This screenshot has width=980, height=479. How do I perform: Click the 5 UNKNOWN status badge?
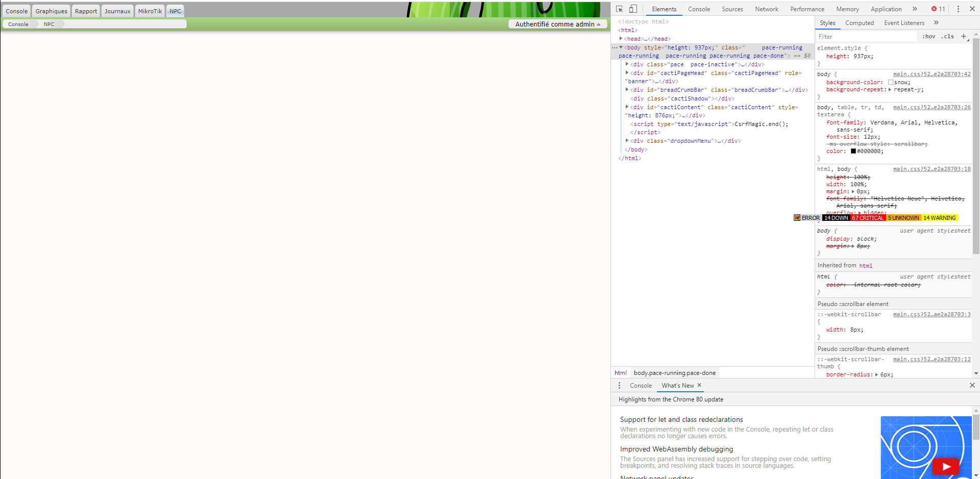point(903,218)
